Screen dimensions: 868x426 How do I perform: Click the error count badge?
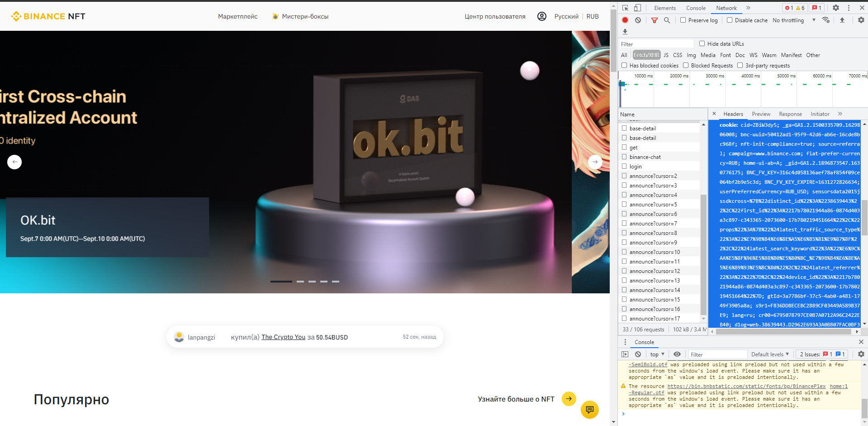click(789, 8)
